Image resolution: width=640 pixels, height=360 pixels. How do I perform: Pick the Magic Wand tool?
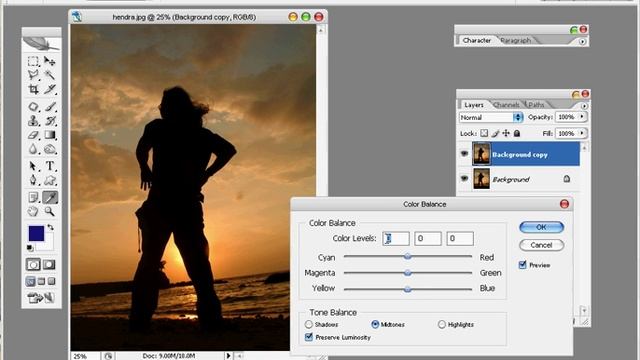50,75
